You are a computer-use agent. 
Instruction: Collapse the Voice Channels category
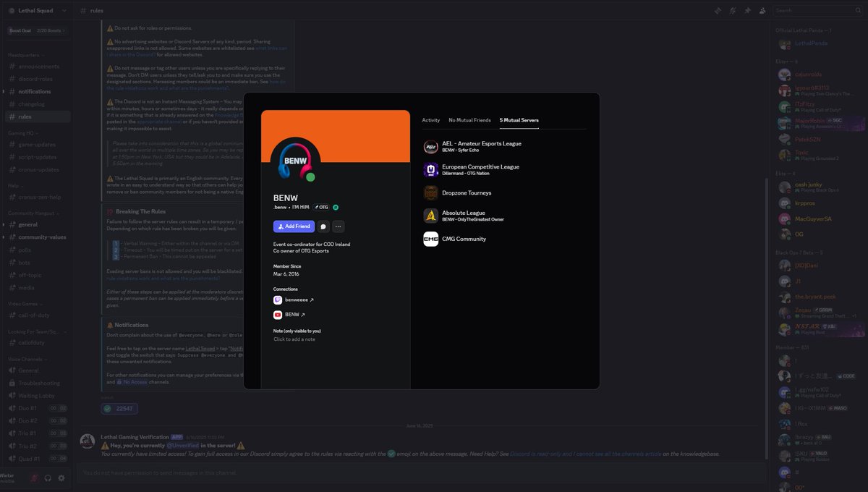click(27, 359)
